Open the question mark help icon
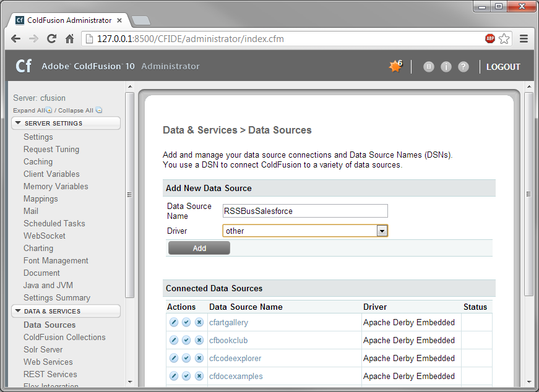The image size is (539, 392). point(464,67)
